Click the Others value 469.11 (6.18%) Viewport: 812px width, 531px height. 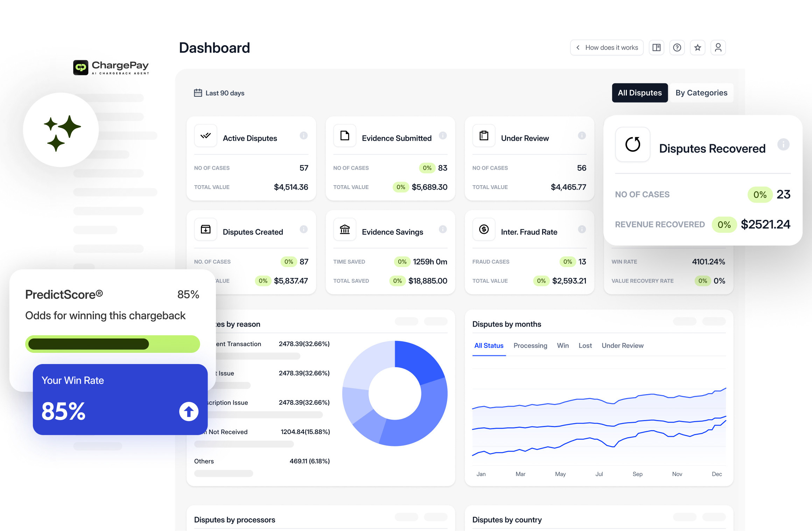coord(310,461)
